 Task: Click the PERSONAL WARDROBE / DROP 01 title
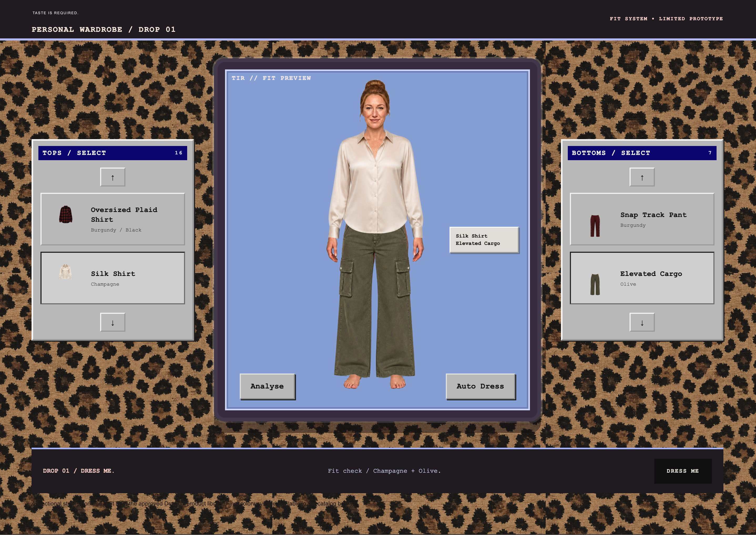[x=103, y=30]
